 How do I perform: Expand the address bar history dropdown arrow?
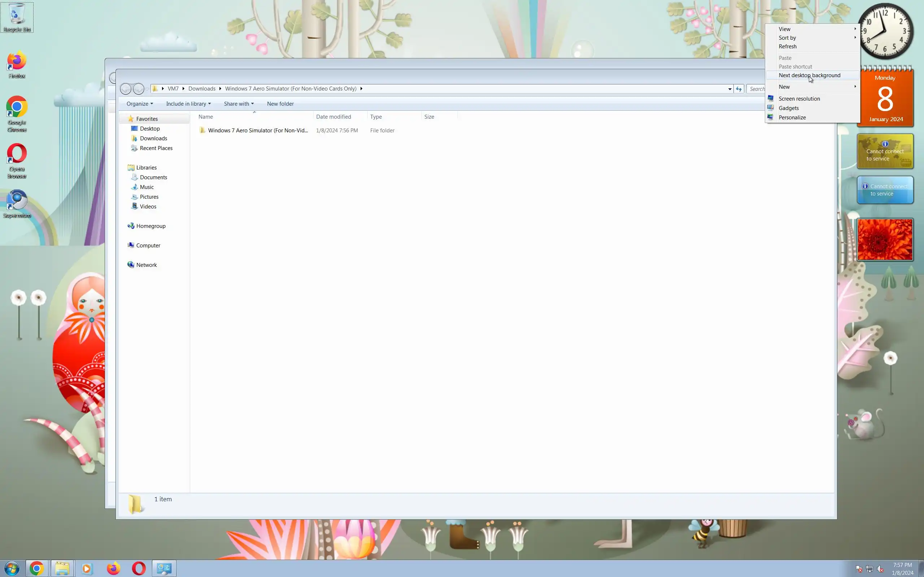[x=730, y=89]
